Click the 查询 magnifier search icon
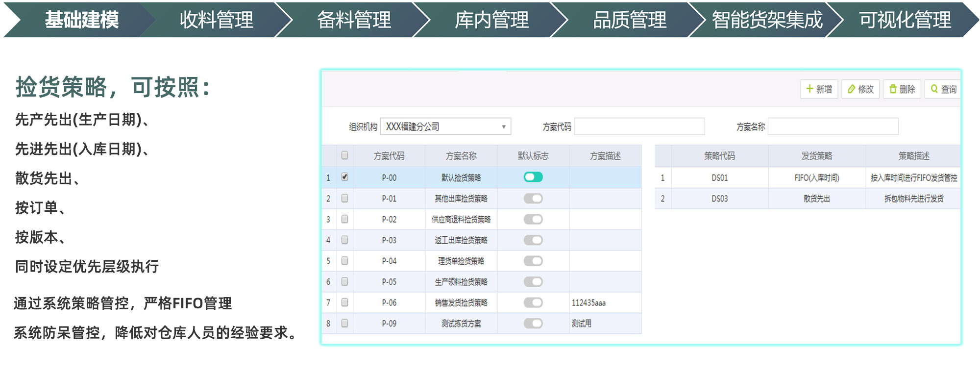The height and width of the screenshot is (375, 980). pyautogui.click(x=943, y=89)
